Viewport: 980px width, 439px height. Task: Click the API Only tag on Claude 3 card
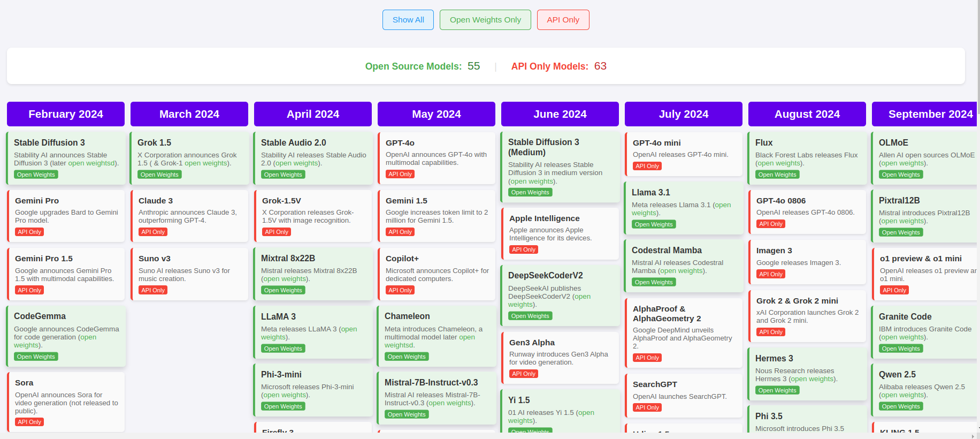pos(153,232)
